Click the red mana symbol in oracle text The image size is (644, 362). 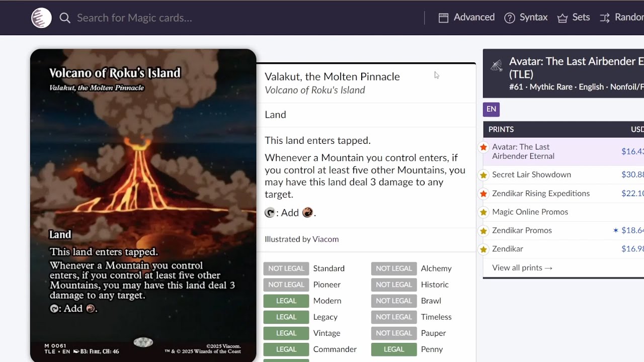click(x=307, y=213)
